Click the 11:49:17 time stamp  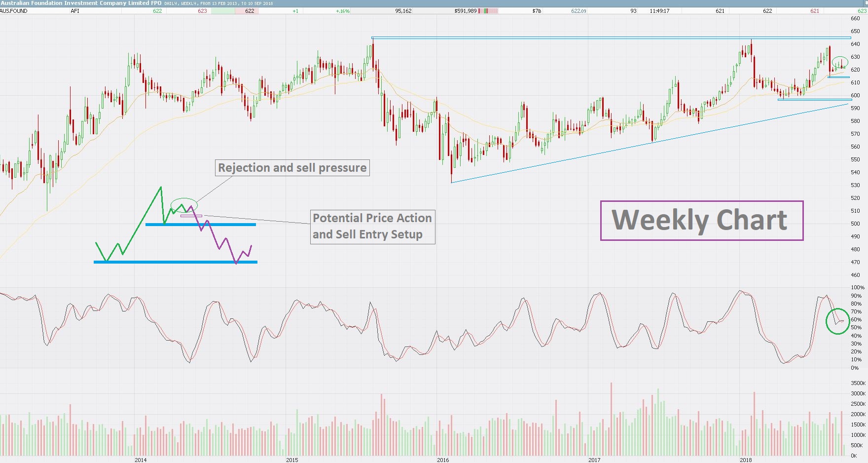point(659,11)
